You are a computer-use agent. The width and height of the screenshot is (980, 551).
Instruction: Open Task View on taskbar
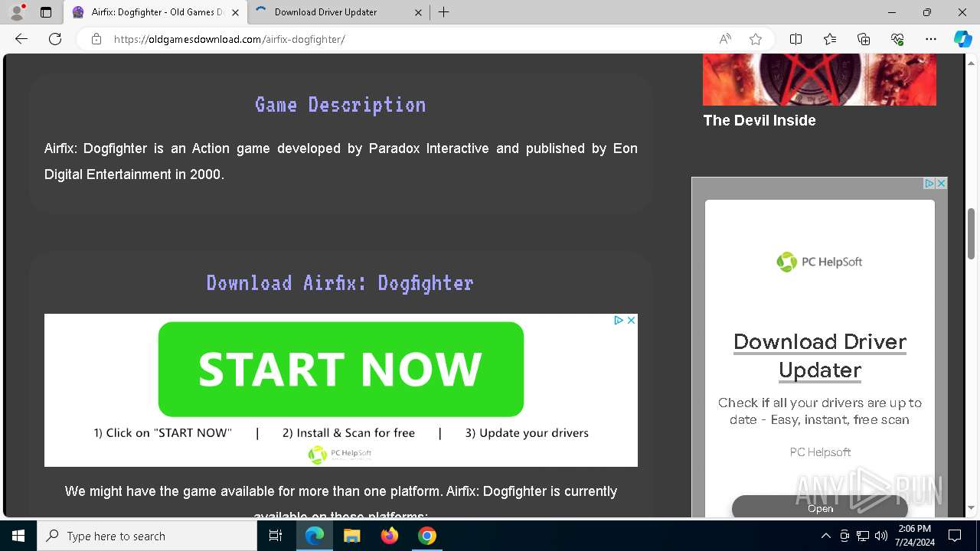[x=276, y=536]
